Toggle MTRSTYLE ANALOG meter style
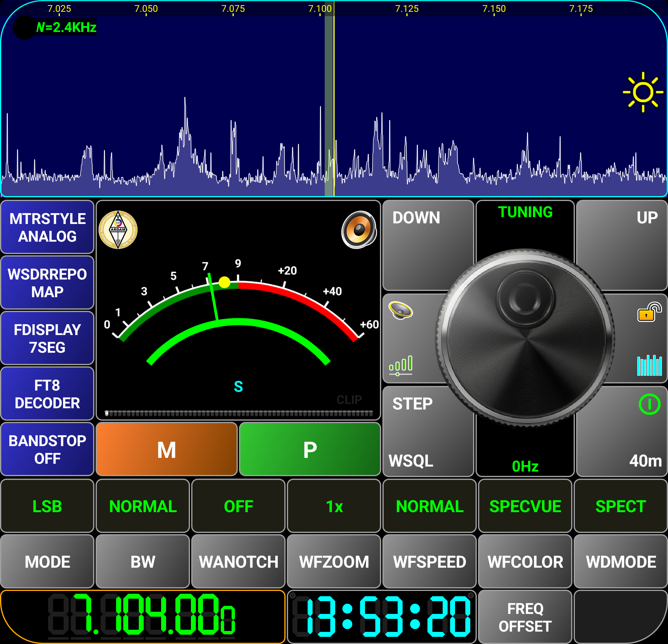668x644 pixels. coord(47,227)
